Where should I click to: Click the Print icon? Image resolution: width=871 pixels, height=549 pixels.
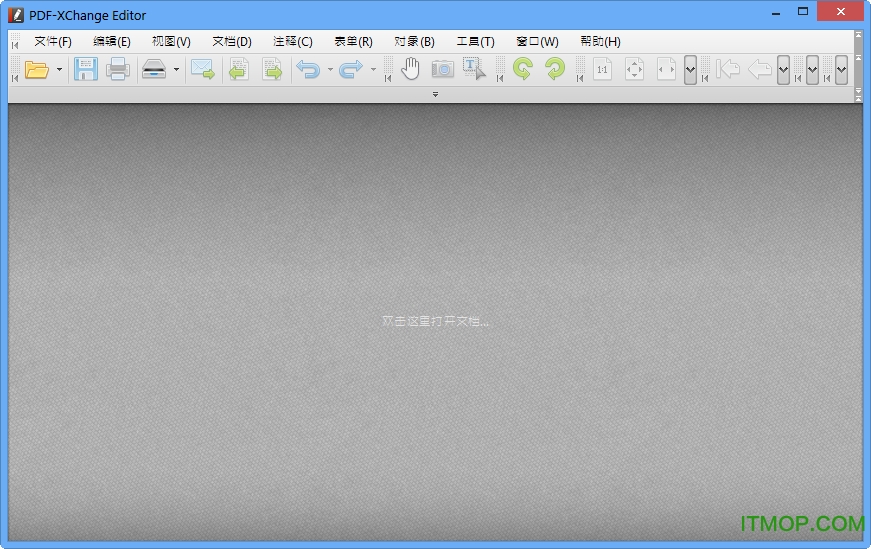coord(118,69)
